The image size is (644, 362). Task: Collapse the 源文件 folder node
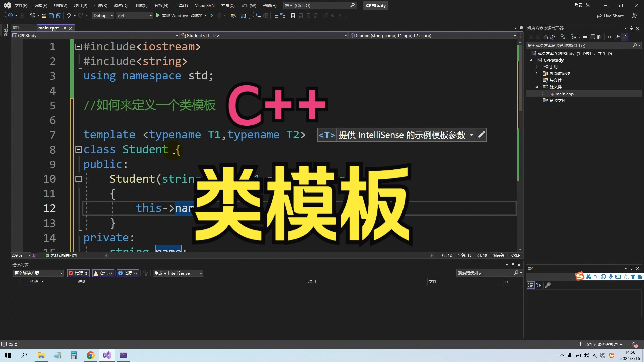(536, 87)
